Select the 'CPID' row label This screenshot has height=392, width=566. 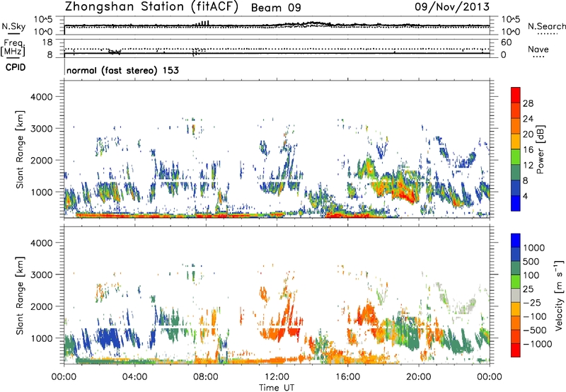(16, 67)
